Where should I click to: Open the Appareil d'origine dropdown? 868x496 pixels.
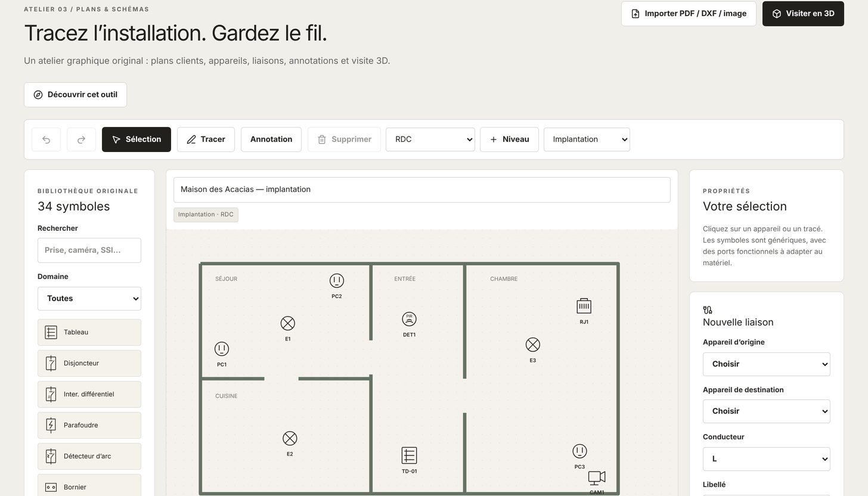tap(767, 364)
